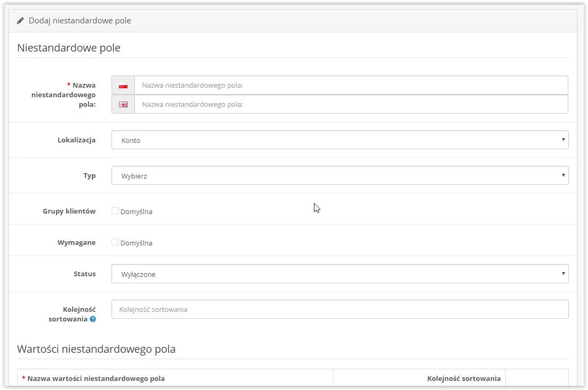Open the Status dropdown showing Wyłączone
This screenshot has height=390, width=588.
pyautogui.click(x=339, y=274)
